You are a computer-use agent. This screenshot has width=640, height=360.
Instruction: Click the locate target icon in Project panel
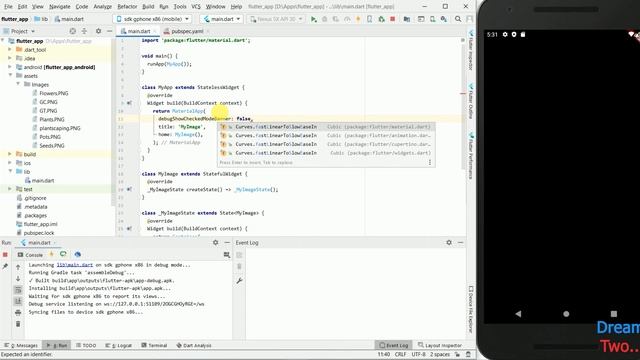tap(72, 31)
